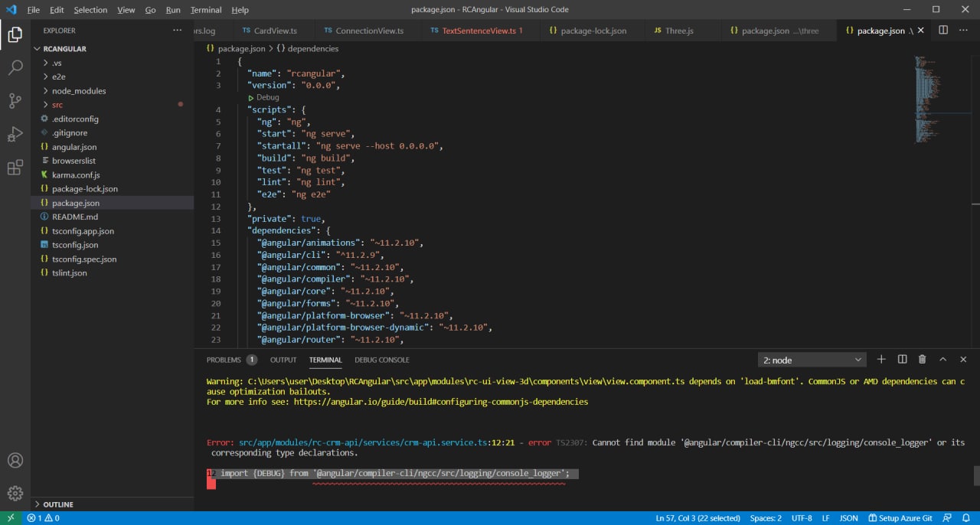Open the Terminal menu
The width and height of the screenshot is (980, 525).
[206, 10]
